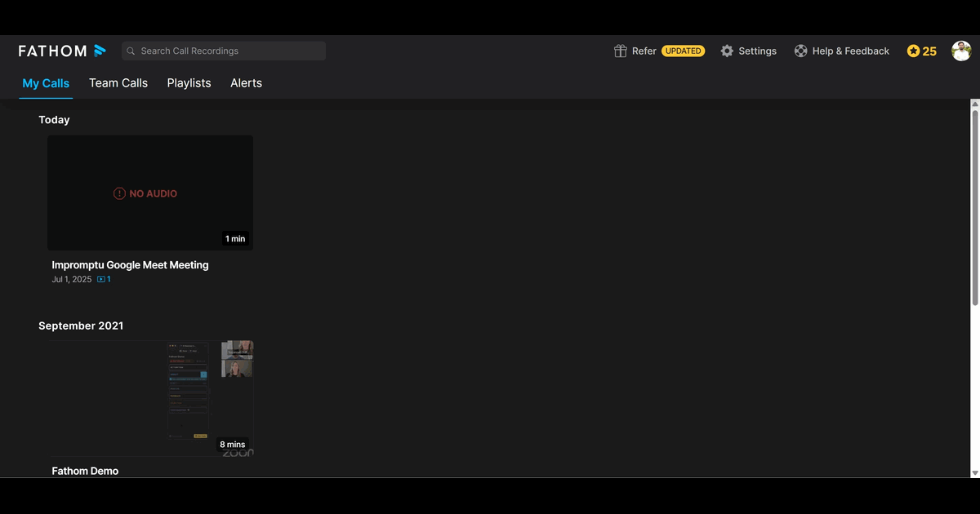The height and width of the screenshot is (514, 980).
Task: Click the 1 min duration badge
Action: tap(235, 239)
